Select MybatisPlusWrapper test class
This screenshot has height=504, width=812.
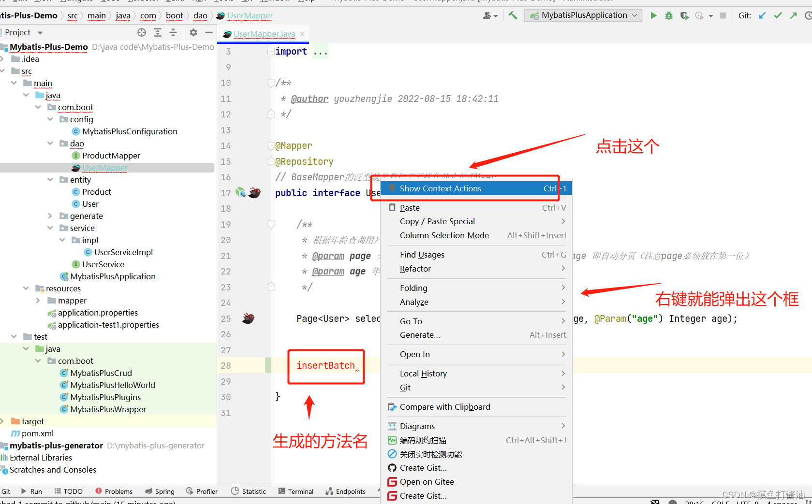click(108, 409)
